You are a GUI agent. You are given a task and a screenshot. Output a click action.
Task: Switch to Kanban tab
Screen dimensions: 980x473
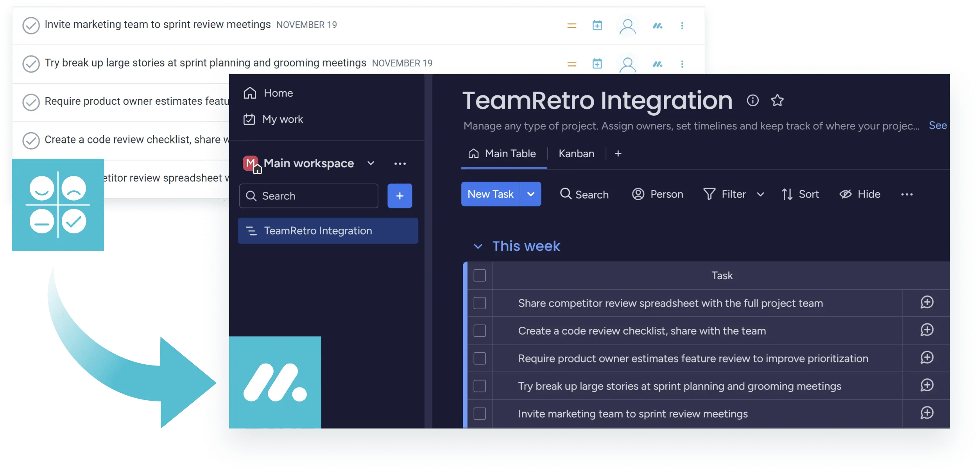[x=576, y=154]
